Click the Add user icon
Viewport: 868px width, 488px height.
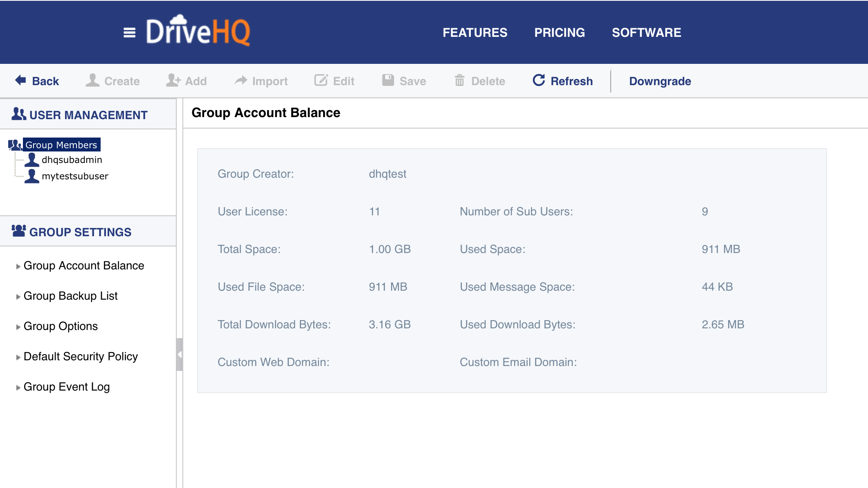173,80
